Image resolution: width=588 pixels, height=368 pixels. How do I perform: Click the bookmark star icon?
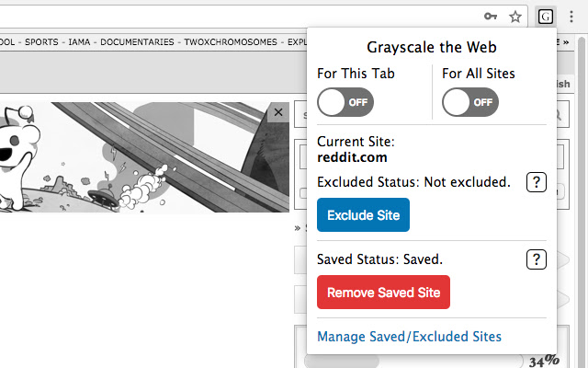click(515, 17)
